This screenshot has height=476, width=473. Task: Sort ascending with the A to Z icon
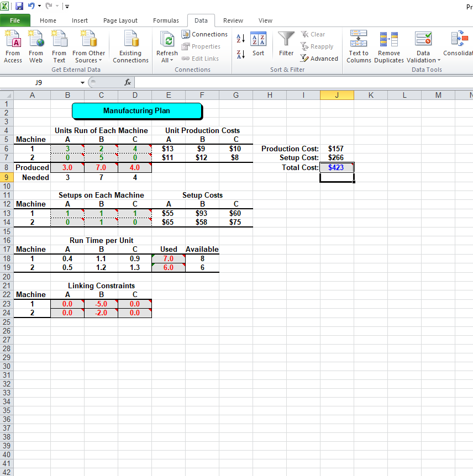pyautogui.click(x=240, y=38)
